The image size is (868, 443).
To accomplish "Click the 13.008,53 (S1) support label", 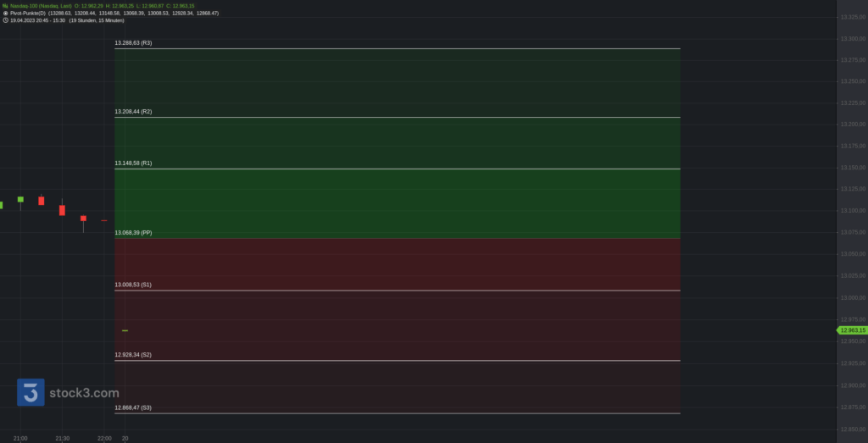I will (133, 285).
